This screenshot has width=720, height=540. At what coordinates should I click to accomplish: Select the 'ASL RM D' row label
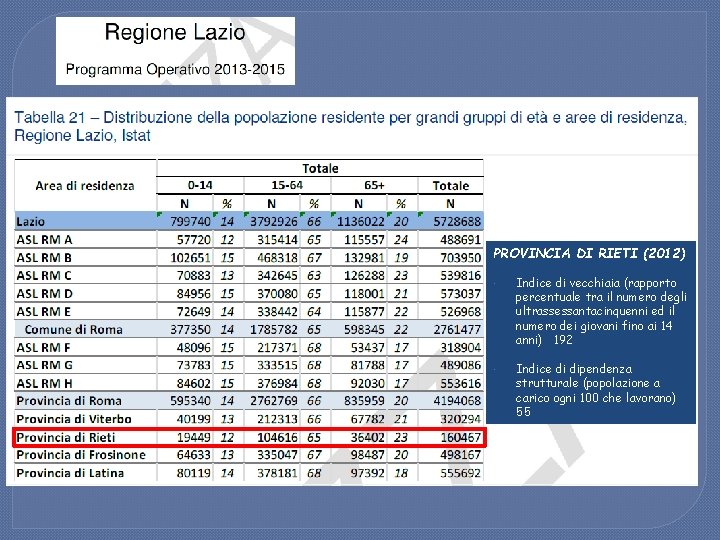(44, 293)
